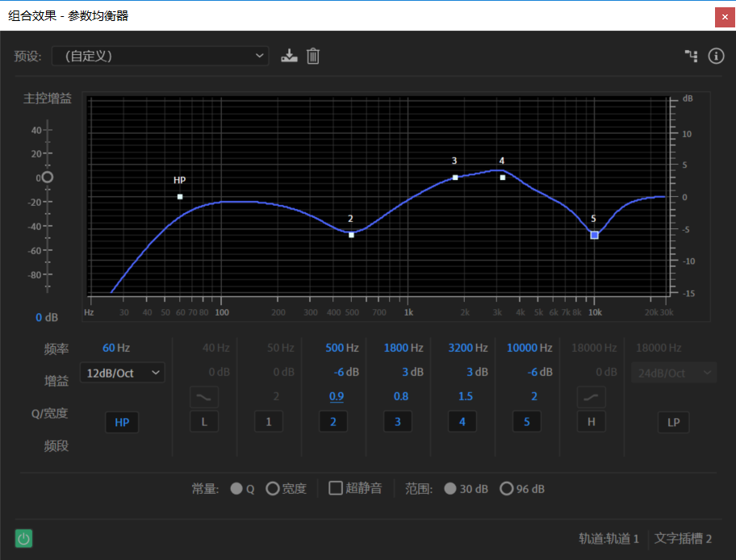Toggle band 3 button
736x560 pixels.
tap(398, 421)
